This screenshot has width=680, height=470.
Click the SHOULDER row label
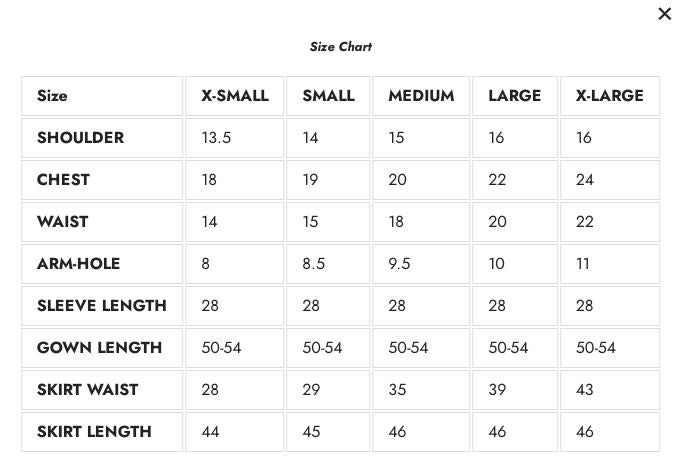80,138
